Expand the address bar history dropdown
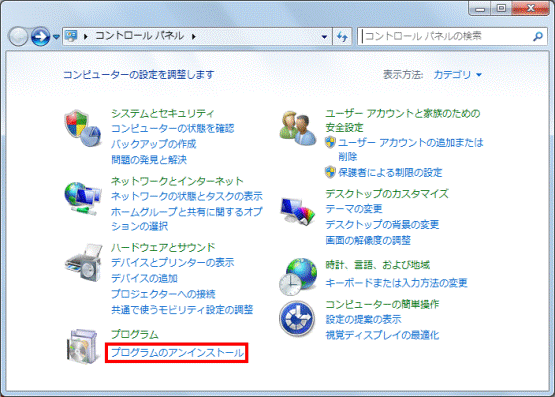 324,36
